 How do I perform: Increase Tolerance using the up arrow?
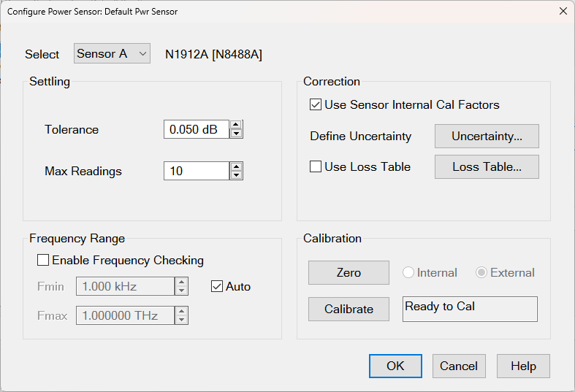tap(236, 125)
